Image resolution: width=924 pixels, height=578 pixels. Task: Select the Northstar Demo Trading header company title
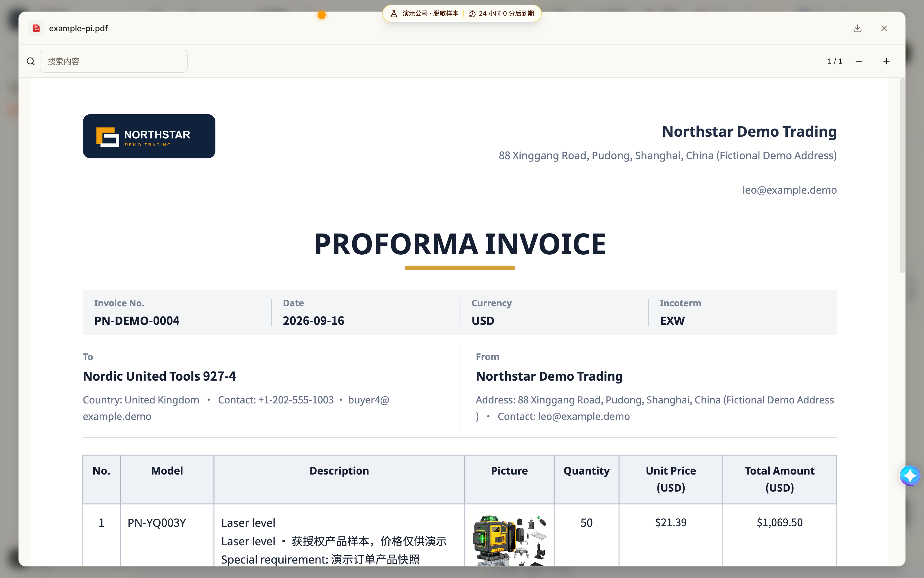click(749, 131)
